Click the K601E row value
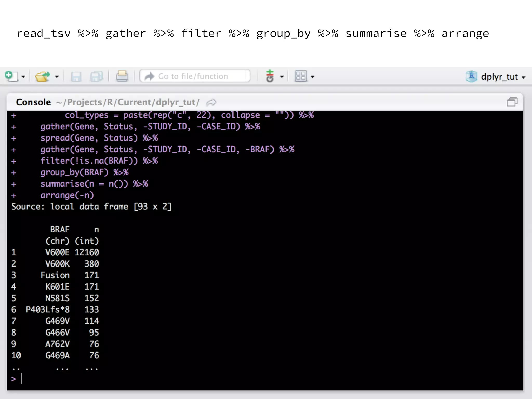Image resolution: width=532 pixels, height=399 pixels. point(57,287)
